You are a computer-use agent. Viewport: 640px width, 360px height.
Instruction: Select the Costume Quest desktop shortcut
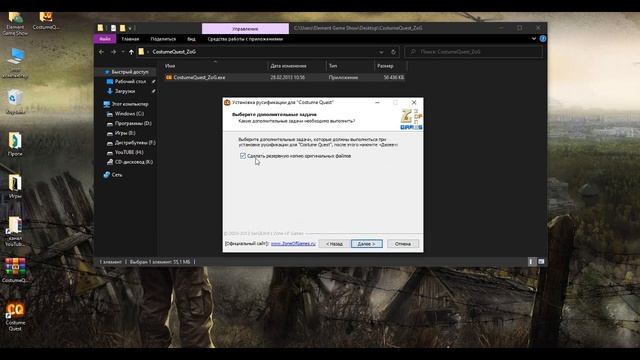15,316
